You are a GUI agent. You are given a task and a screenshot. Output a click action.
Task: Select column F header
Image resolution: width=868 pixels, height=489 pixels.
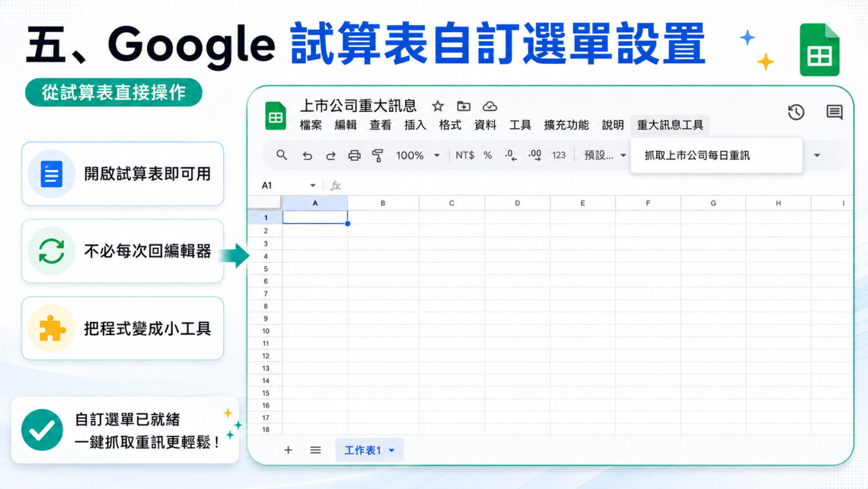point(648,203)
